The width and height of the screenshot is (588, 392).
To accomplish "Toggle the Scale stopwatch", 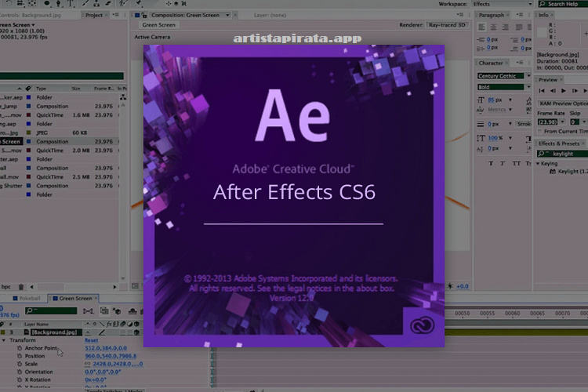I will point(20,364).
